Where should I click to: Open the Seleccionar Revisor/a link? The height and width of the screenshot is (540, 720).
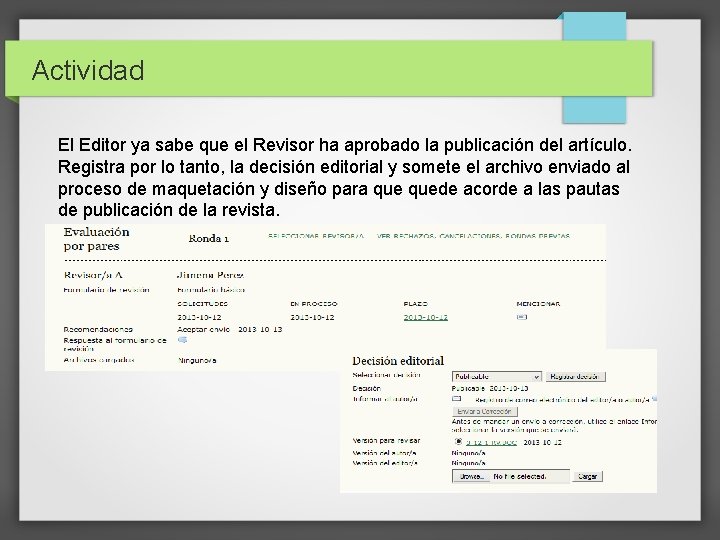pyautogui.click(x=316, y=236)
